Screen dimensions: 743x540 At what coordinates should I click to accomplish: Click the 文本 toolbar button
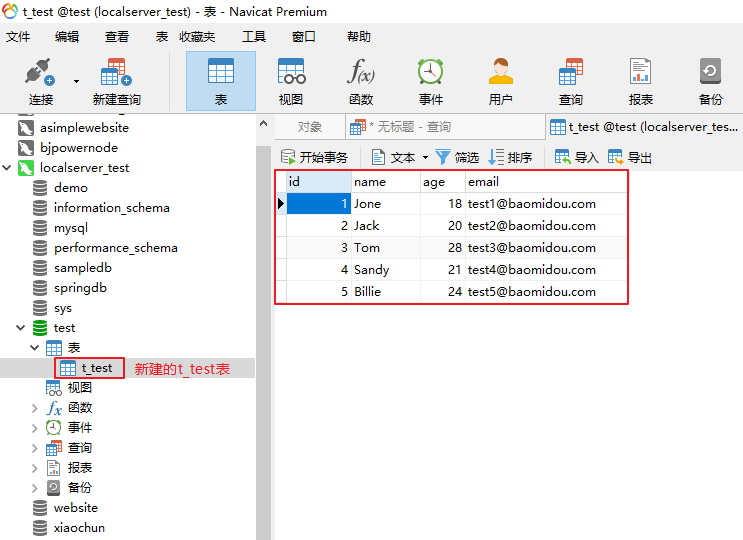(394, 157)
